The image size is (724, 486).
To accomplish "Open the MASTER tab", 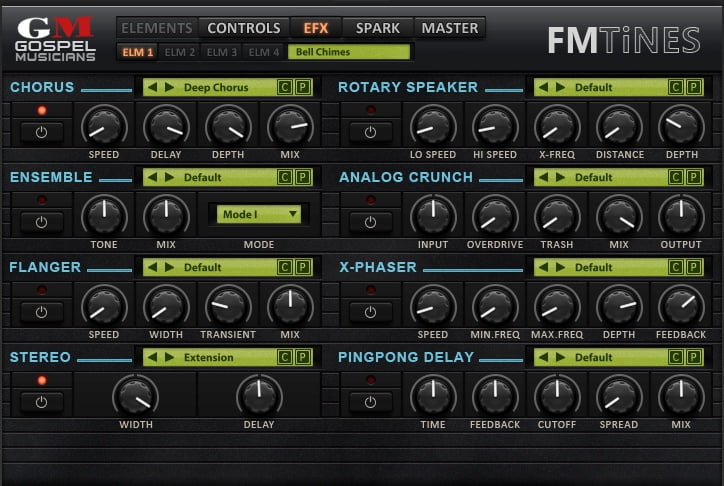I will 450,28.
